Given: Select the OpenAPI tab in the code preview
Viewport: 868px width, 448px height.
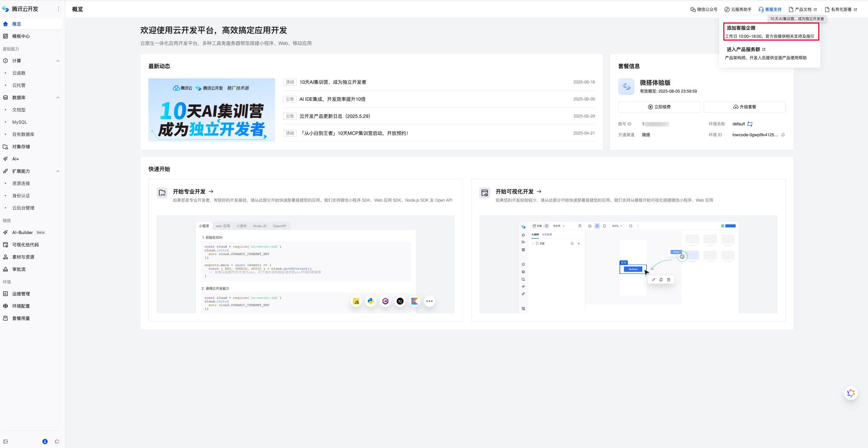Looking at the screenshot, I should tap(279, 226).
